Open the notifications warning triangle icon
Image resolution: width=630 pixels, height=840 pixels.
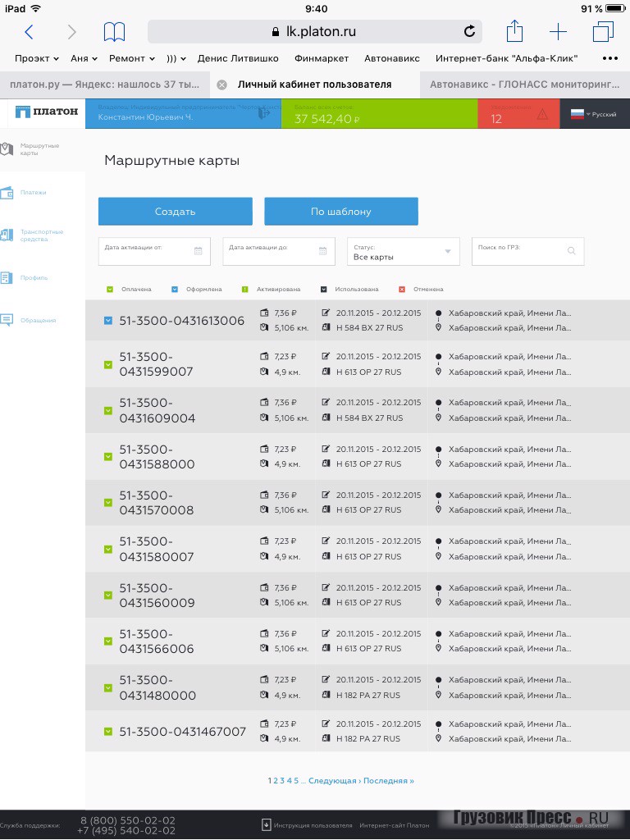542,114
